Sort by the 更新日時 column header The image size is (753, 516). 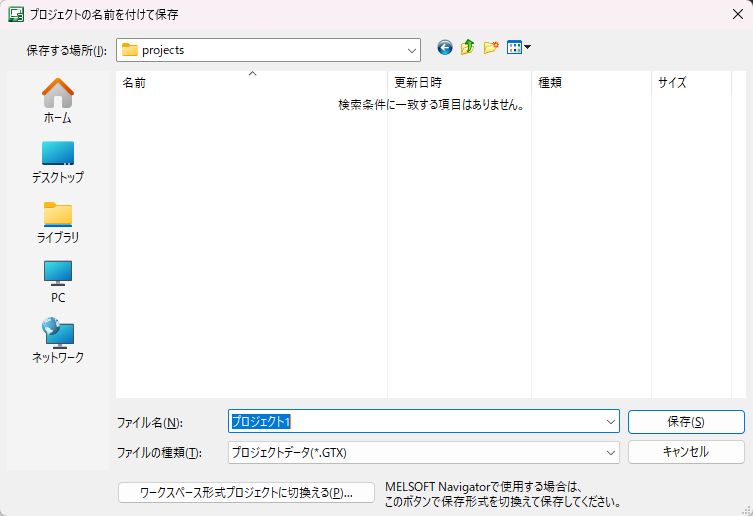pyautogui.click(x=458, y=83)
